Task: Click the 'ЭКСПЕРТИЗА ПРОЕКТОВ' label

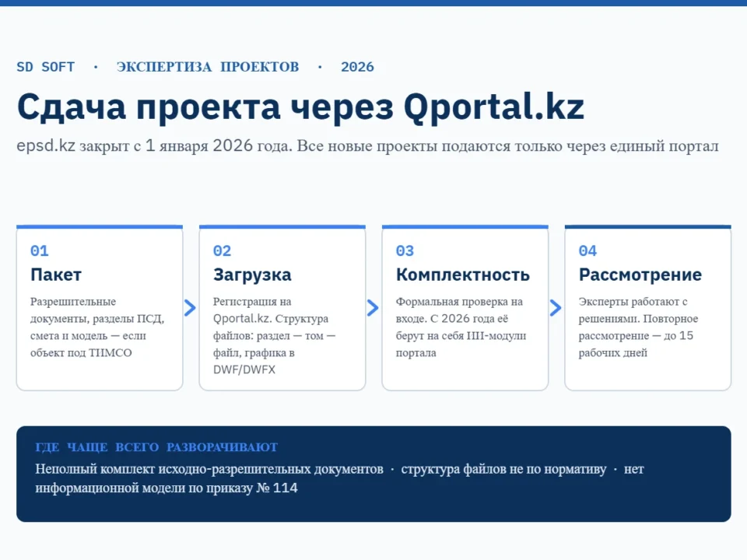Action: (x=208, y=67)
